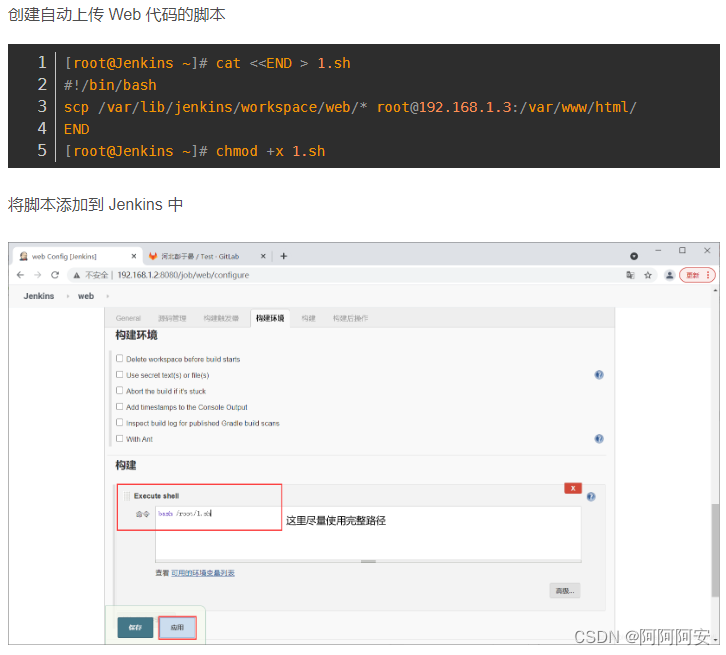Click the 应用 apply button
The height and width of the screenshot is (655, 726).
(177, 628)
